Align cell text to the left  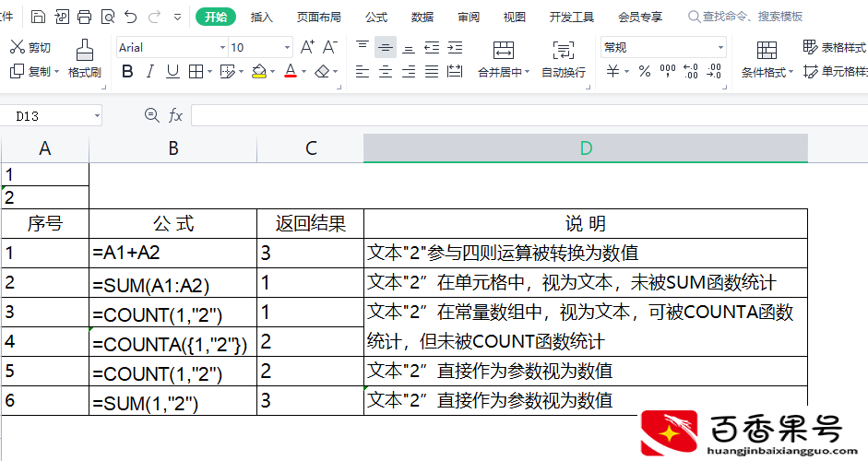[x=362, y=71]
